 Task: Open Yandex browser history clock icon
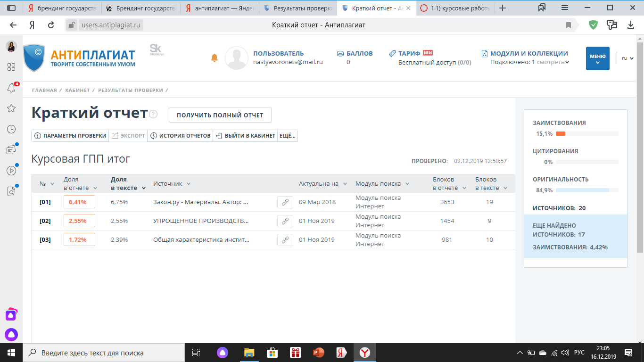(x=11, y=129)
